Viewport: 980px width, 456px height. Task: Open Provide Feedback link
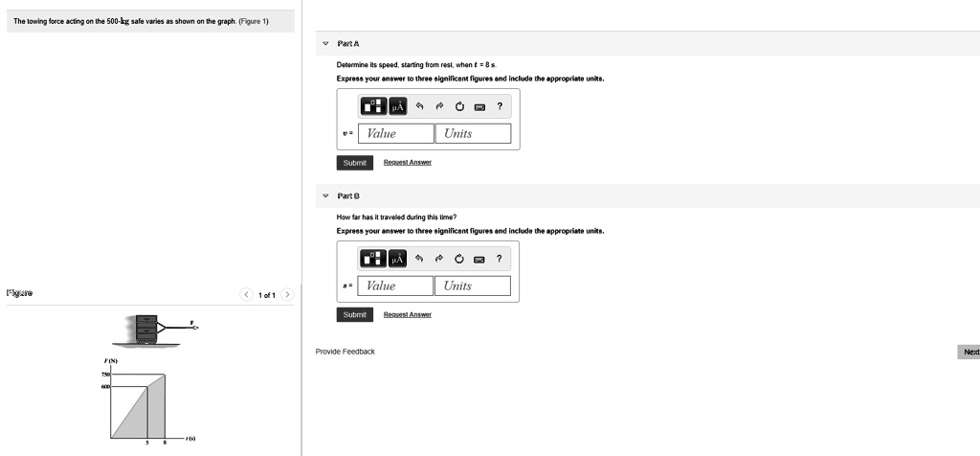(x=345, y=352)
